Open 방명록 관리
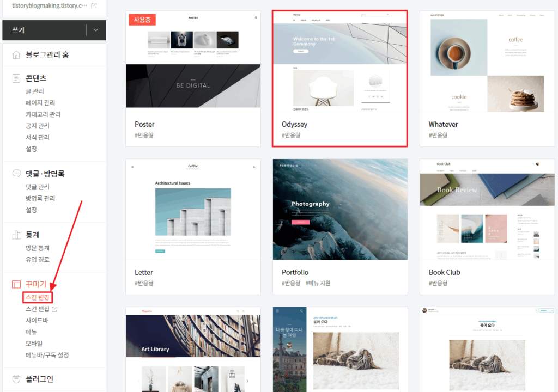 click(x=40, y=198)
